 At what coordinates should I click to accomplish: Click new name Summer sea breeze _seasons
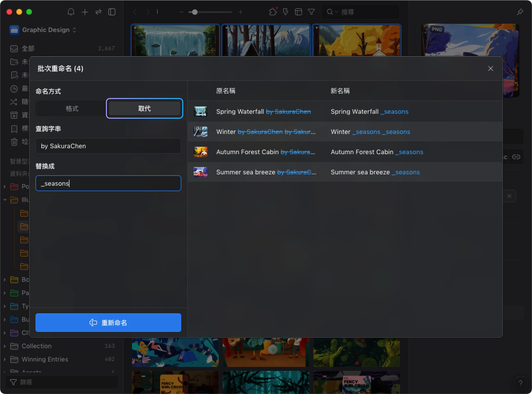coord(375,172)
